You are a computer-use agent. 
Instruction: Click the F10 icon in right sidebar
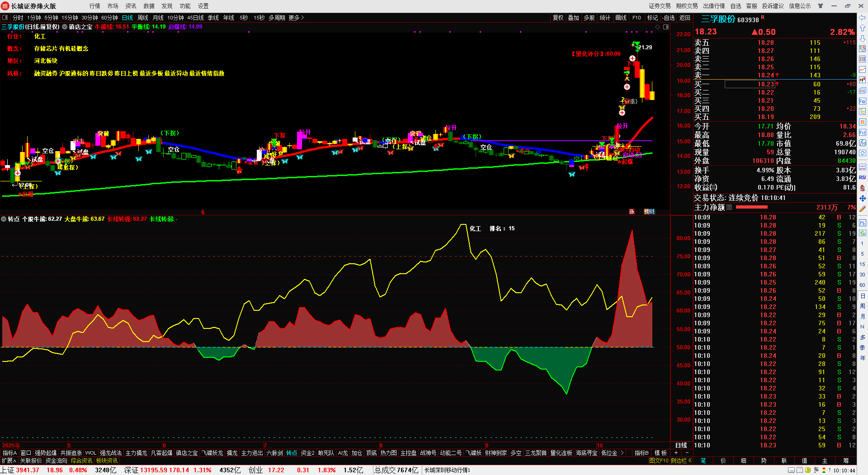[x=863, y=101]
